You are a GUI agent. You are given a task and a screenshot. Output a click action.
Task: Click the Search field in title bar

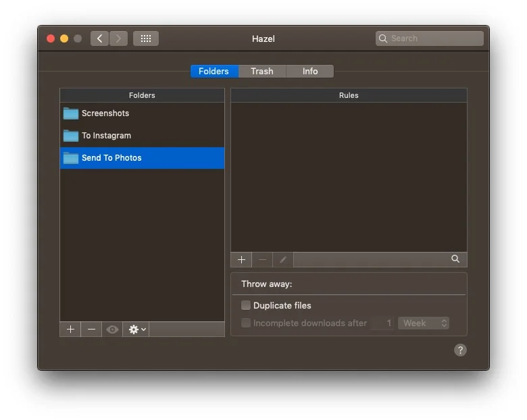coord(430,38)
